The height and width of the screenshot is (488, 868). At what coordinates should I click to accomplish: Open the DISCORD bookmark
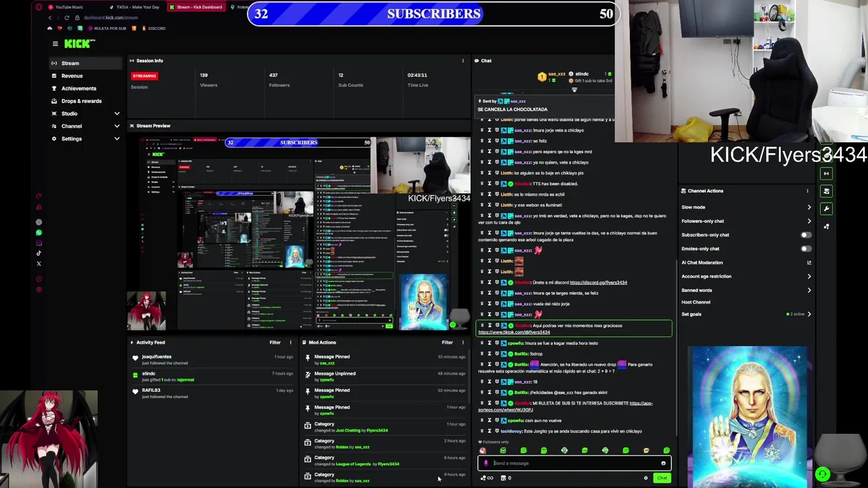(x=153, y=28)
